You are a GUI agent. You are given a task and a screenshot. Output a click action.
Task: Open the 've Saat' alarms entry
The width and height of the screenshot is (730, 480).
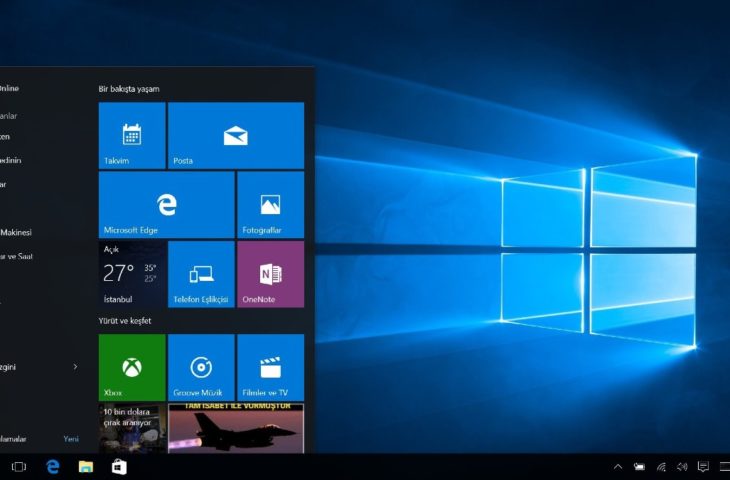point(16,257)
